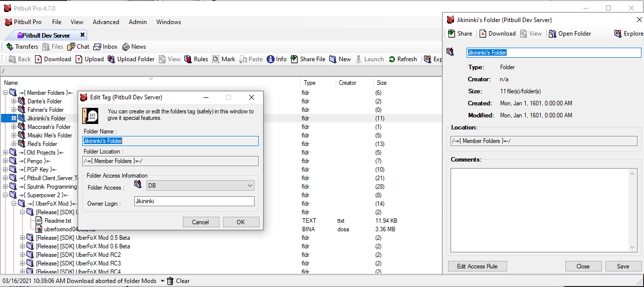Image resolution: width=644 pixels, height=287 pixels.
Task: Open the News icon
Action: pyautogui.click(x=126, y=47)
